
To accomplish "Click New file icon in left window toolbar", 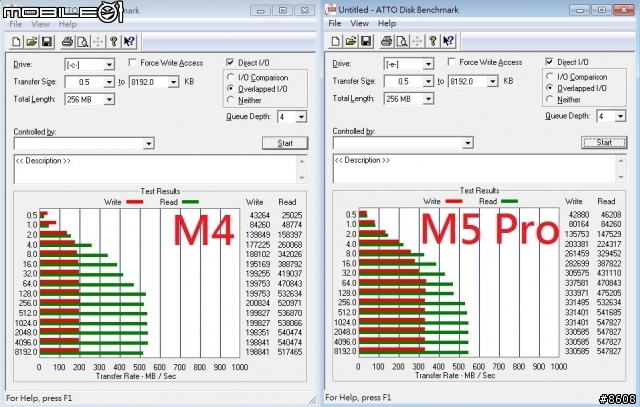I will (16, 42).
